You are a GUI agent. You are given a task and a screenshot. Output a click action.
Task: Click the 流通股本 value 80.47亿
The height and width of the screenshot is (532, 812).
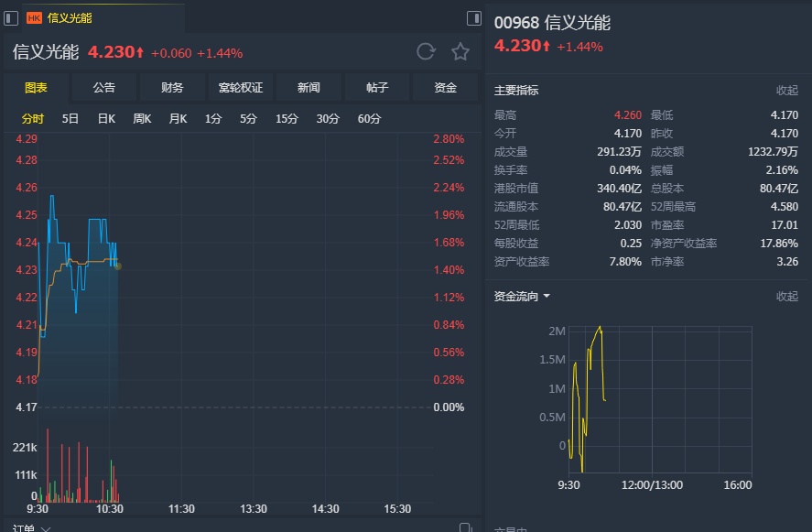(x=623, y=207)
